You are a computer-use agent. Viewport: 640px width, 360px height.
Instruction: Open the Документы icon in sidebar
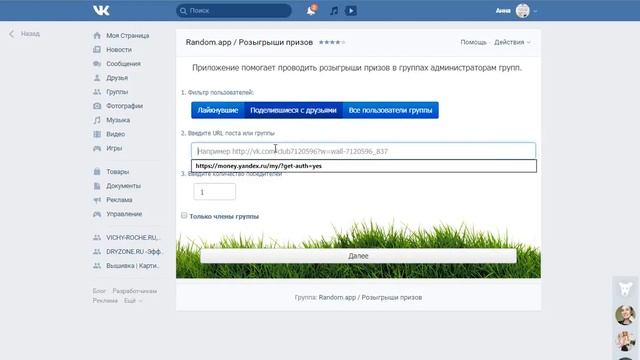click(97, 186)
